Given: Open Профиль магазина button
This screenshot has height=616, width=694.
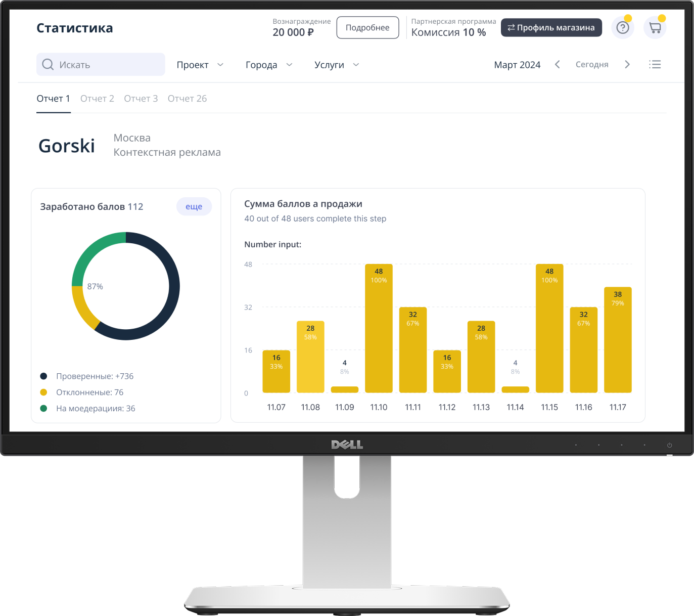Looking at the screenshot, I should coord(551,28).
